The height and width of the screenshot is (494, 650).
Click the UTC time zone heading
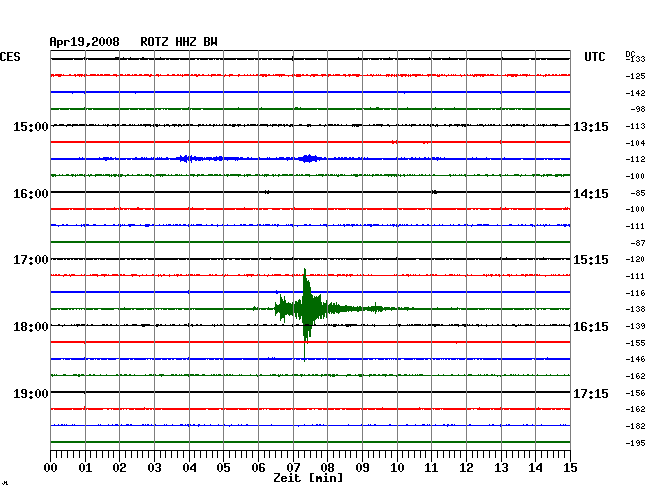(x=594, y=57)
